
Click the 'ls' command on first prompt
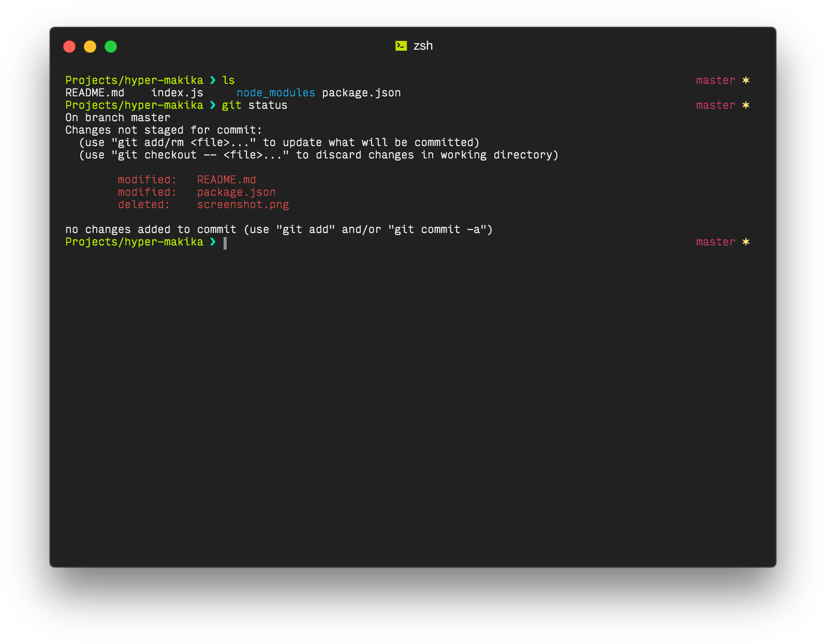tap(228, 80)
